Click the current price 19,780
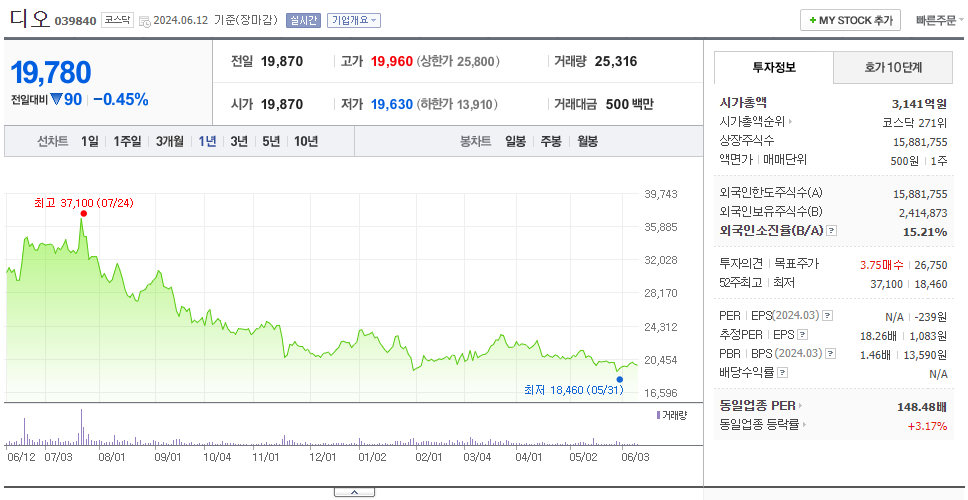The width and height of the screenshot is (968, 500). coord(51,72)
